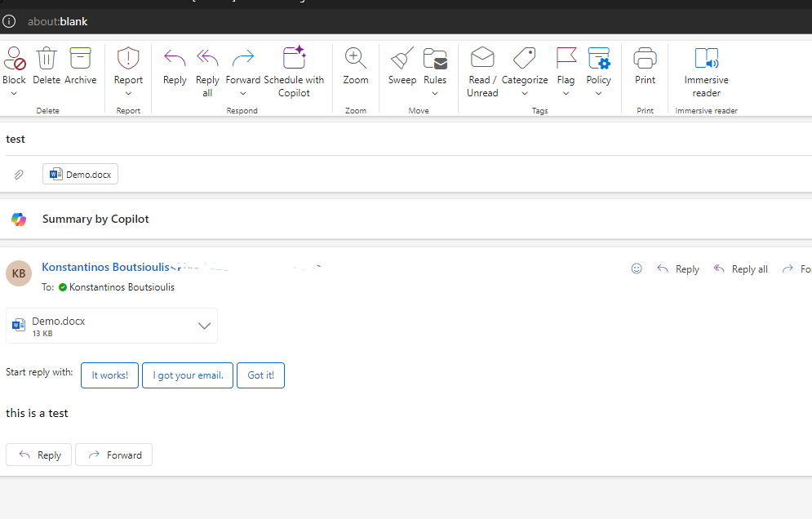Viewport: 812px width, 519px height.
Task: Toggle Read / Unread envelope
Action: click(x=482, y=57)
